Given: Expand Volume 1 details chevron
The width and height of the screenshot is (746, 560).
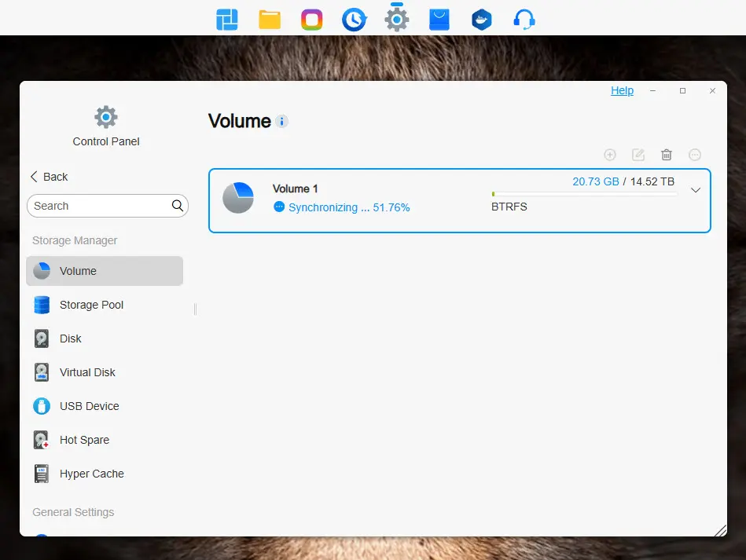Looking at the screenshot, I should click(x=696, y=190).
